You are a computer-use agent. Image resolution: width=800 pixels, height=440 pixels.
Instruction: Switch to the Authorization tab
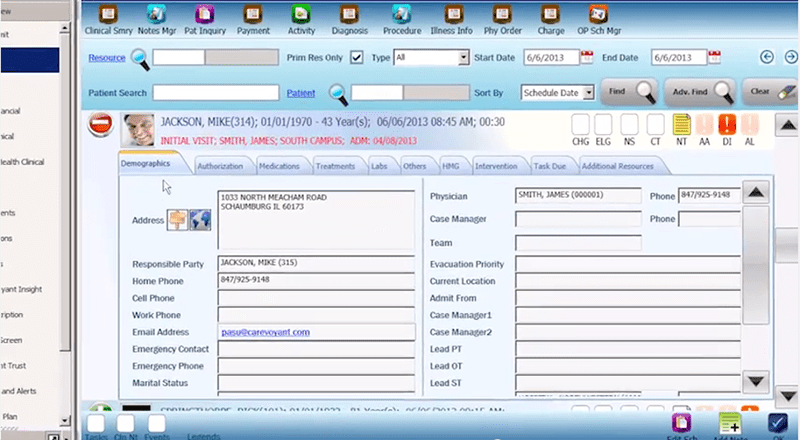(x=220, y=166)
